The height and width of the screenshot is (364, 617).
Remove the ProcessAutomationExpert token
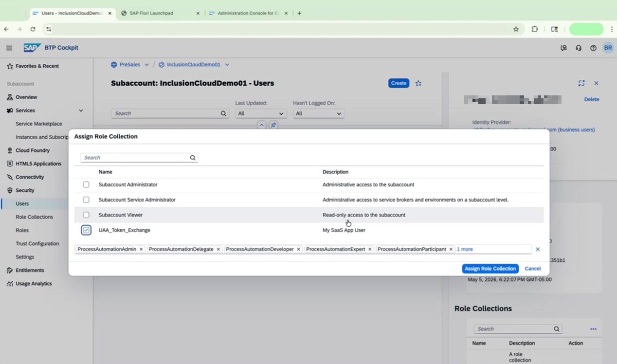click(370, 249)
